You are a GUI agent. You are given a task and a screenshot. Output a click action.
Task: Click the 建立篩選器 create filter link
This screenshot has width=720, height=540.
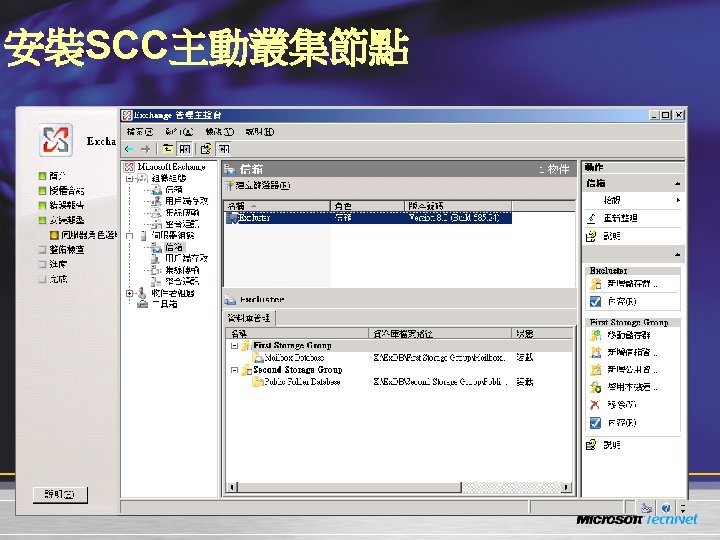point(257,186)
